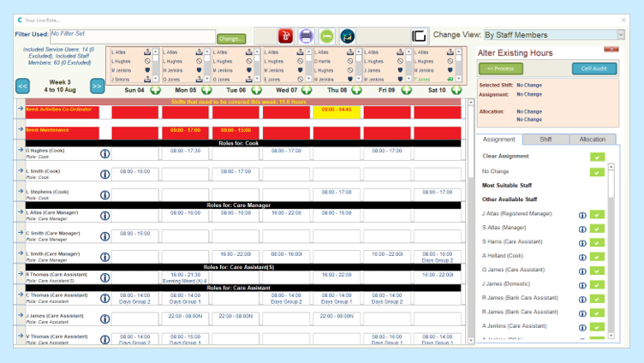The width and height of the screenshot is (644, 363).
Task: Tick green check for G James (Care Assistant)
Action: [x=597, y=271]
